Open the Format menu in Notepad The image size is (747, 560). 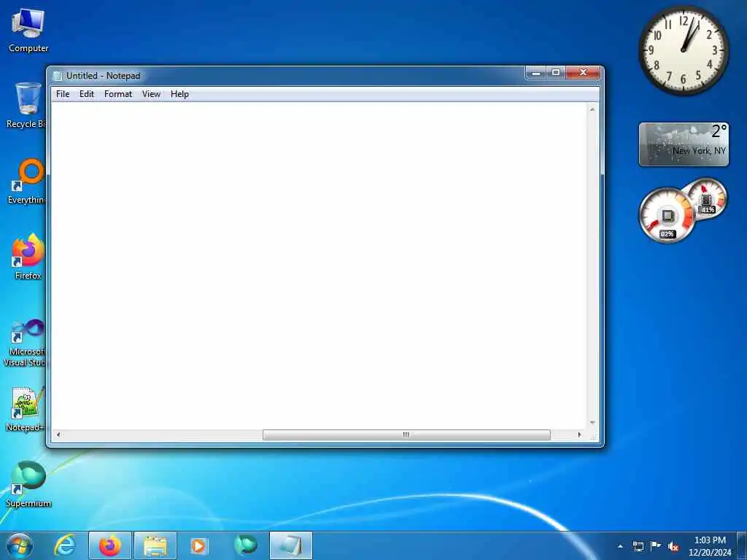point(117,94)
